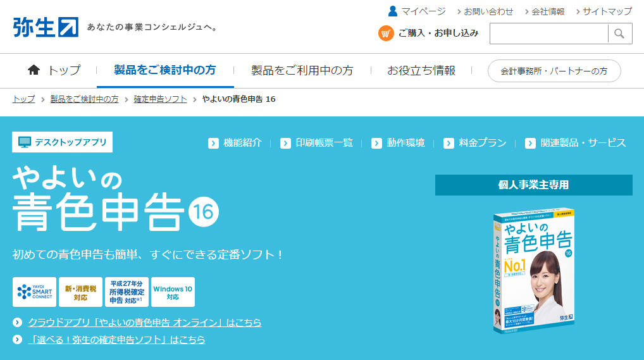Click circle arrow before 選べる！弥生の確定申告ソフト link

pyautogui.click(x=17, y=340)
